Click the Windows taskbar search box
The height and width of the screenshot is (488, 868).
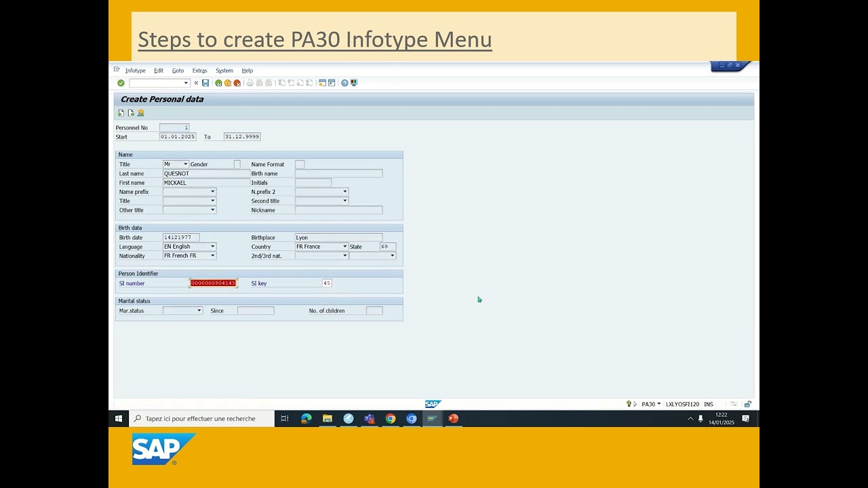(201, 419)
